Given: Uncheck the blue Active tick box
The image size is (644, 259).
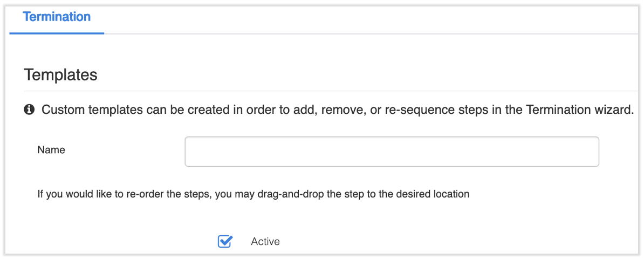Looking at the screenshot, I should point(224,241).
